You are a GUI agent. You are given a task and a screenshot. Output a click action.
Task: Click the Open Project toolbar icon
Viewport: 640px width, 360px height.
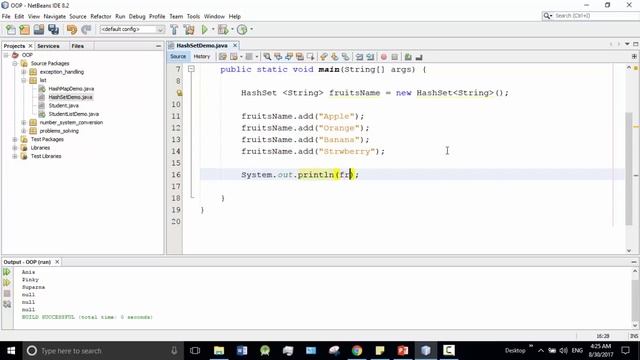[39, 29]
